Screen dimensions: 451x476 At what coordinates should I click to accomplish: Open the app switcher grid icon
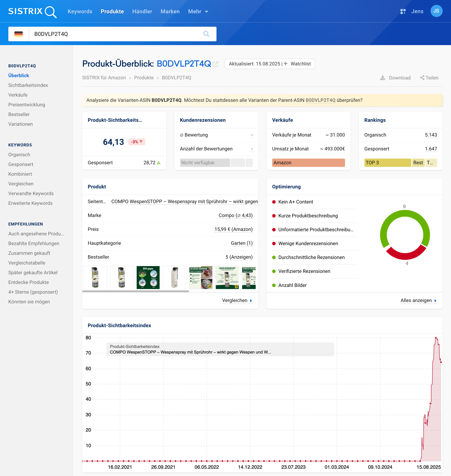pos(403,11)
